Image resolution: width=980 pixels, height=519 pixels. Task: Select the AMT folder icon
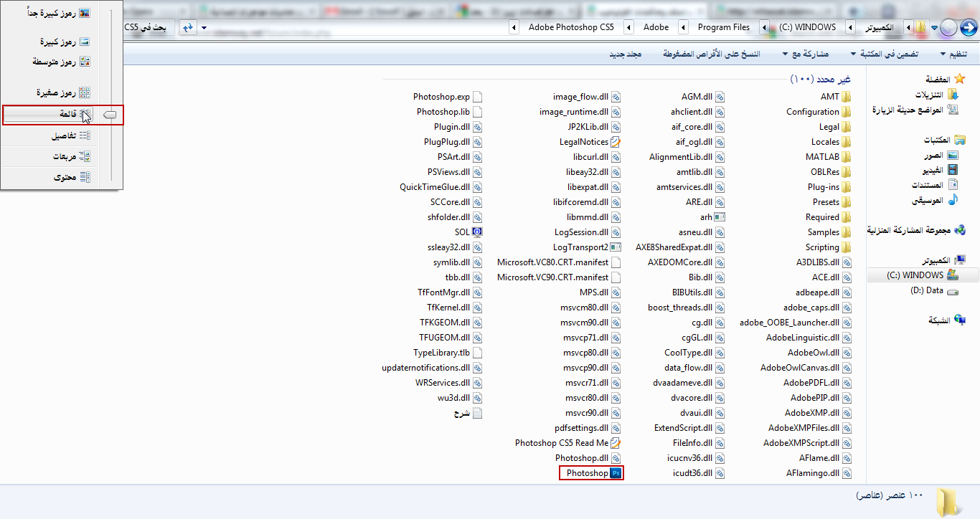tap(847, 97)
